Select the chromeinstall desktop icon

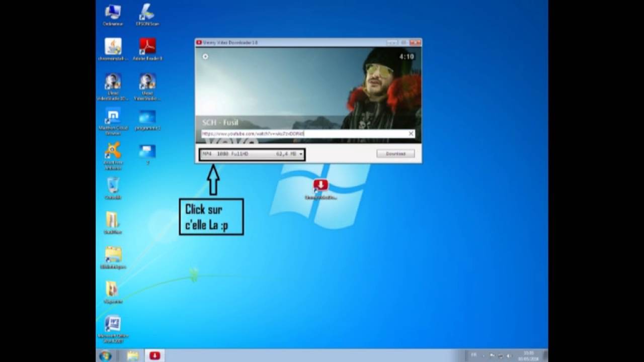pyautogui.click(x=113, y=49)
